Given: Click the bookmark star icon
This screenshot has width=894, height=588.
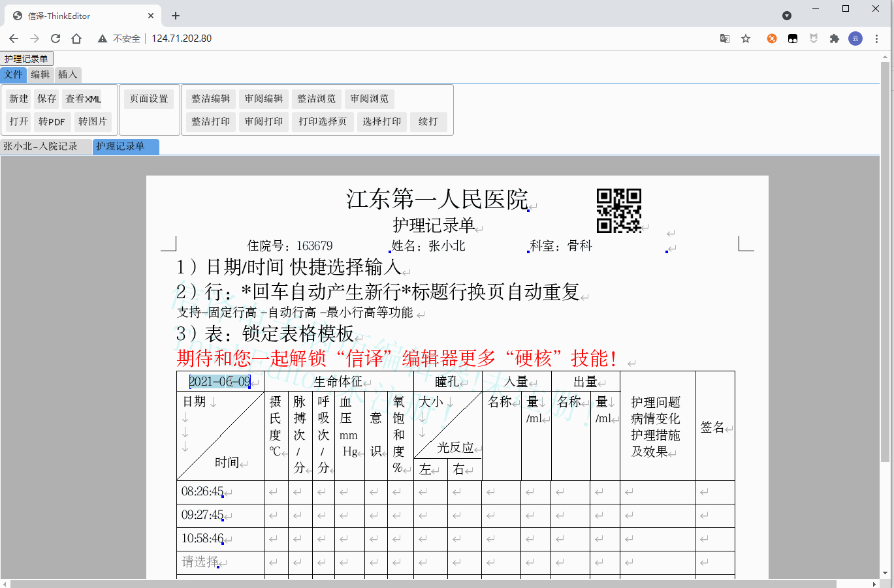Looking at the screenshot, I should click(x=746, y=39).
